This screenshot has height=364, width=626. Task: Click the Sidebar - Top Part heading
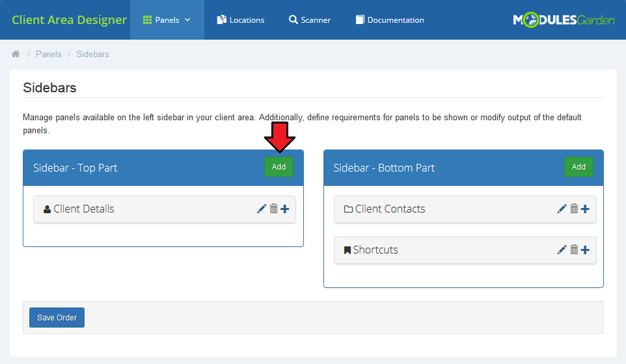[x=75, y=168]
